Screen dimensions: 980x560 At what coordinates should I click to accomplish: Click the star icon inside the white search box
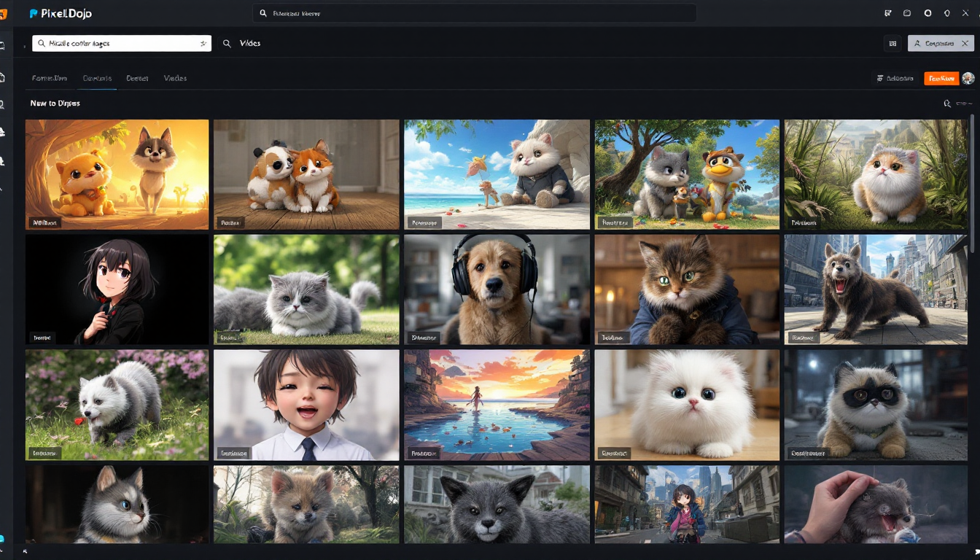[x=203, y=44]
